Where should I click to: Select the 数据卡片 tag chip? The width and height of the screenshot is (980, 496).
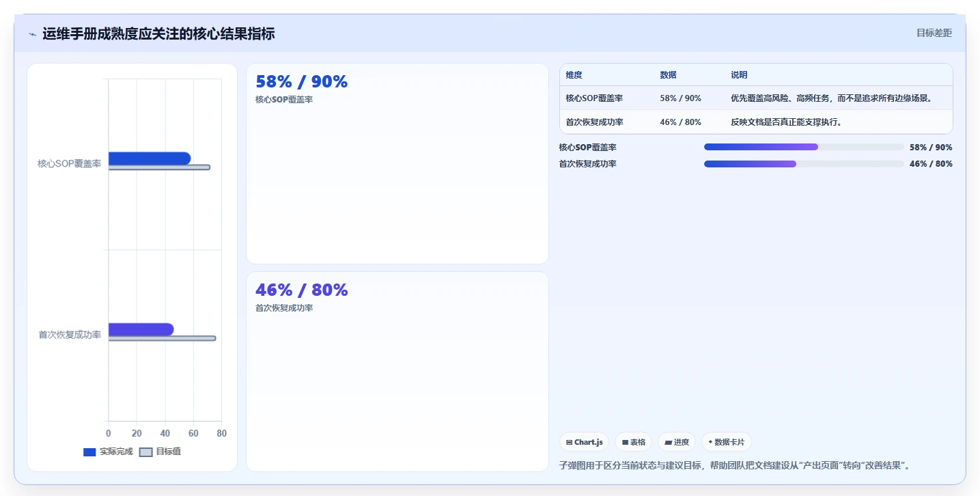pos(726,442)
